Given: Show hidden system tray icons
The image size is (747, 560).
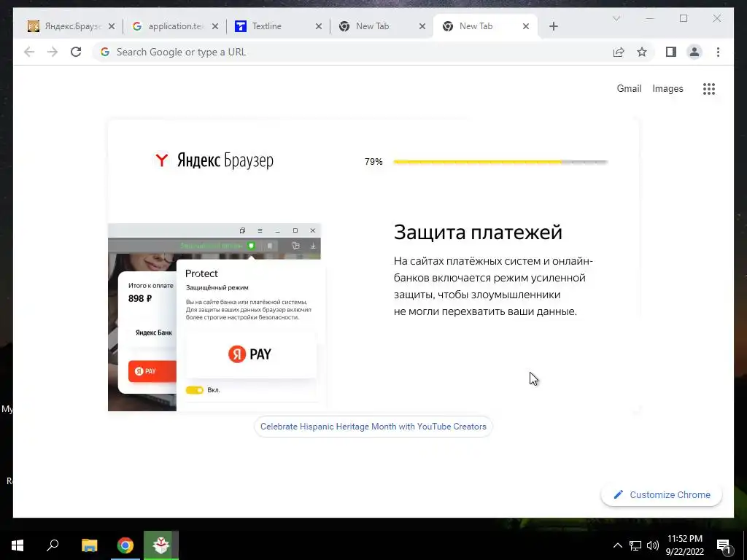Looking at the screenshot, I should click(617, 545).
